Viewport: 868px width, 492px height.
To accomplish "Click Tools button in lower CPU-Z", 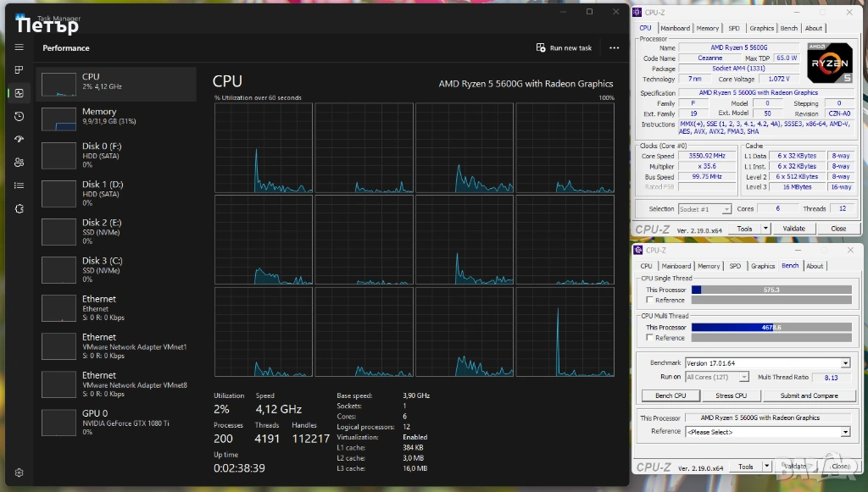I will (x=746, y=467).
